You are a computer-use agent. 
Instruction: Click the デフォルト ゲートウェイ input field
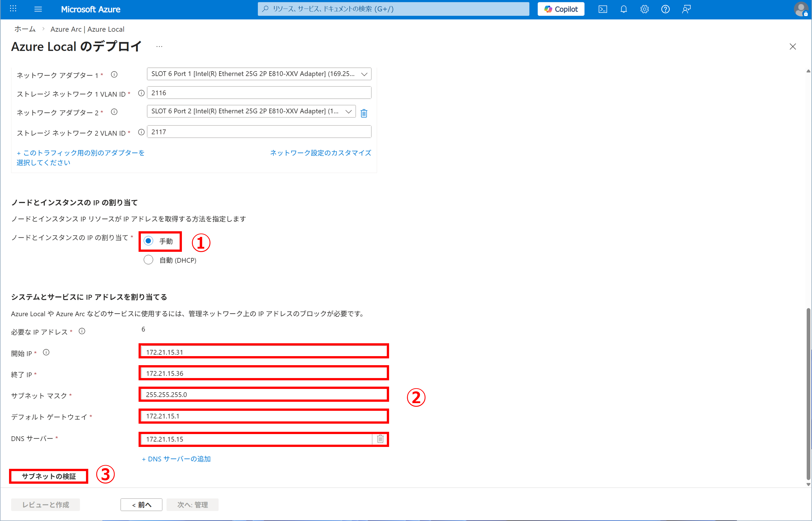click(264, 416)
